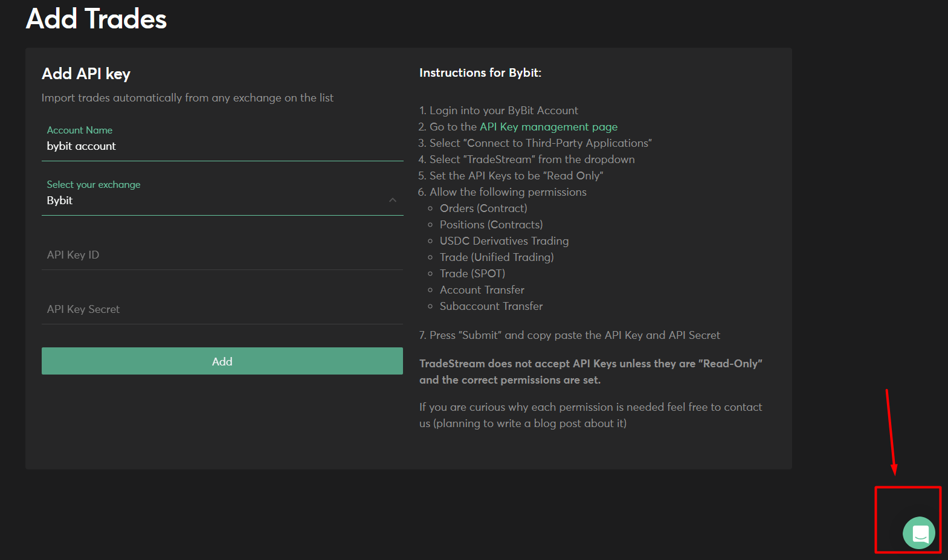The image size is (948, 560).
Task: Click the chevron arrow in exchange selector
Action: click(x=393, y=200)
